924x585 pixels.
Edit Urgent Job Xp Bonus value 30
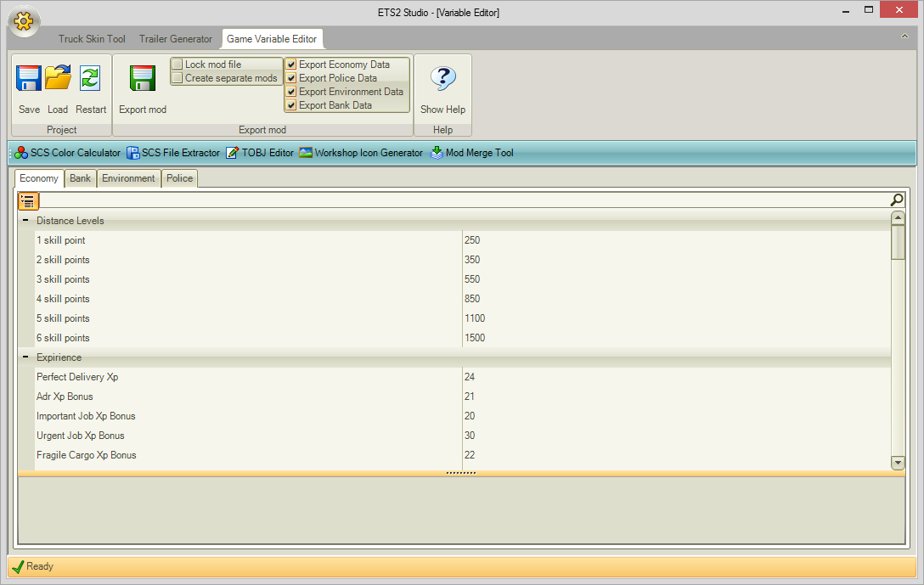coord(677,436)
